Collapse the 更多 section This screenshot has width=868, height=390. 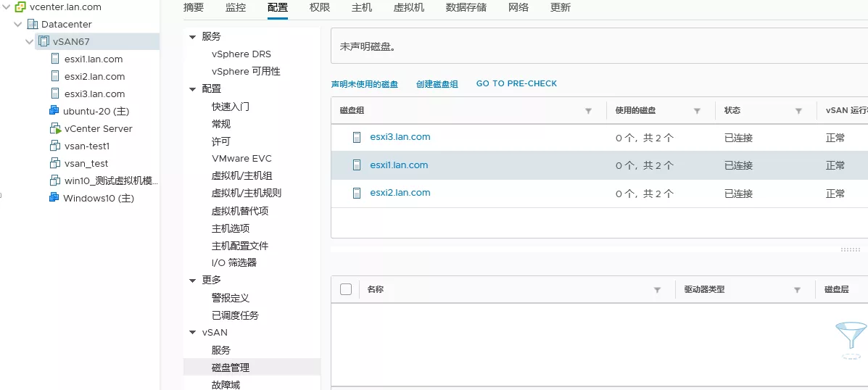pos(192,281)
